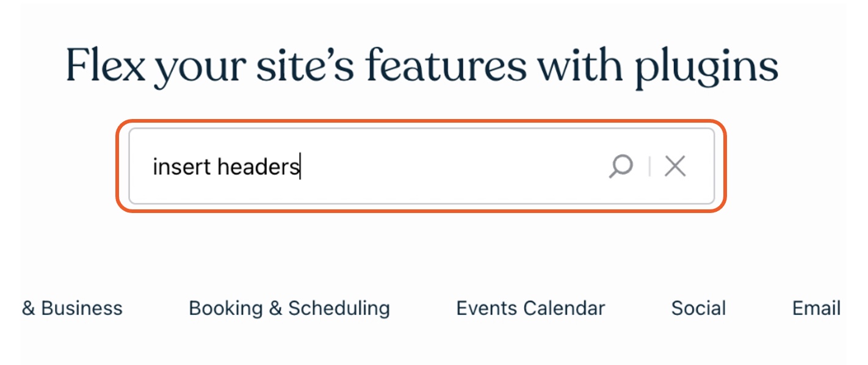Submit the 'insert headers' query via search icon
868x365 pixels.
621,166
